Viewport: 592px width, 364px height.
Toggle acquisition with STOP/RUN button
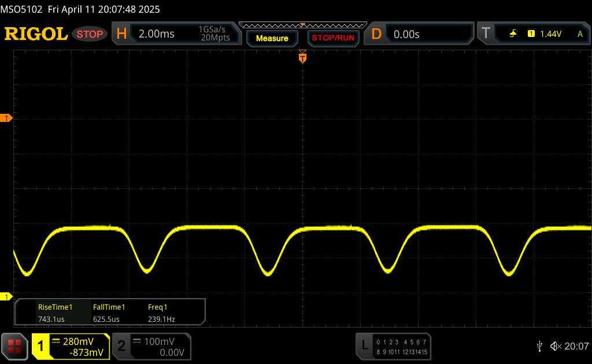pyautogui.click(x=333, y=38)
